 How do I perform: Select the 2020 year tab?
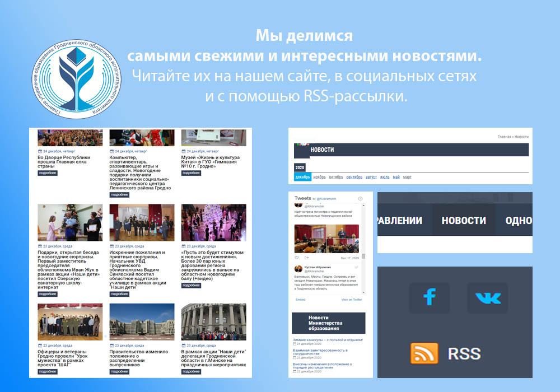(300, 167)
